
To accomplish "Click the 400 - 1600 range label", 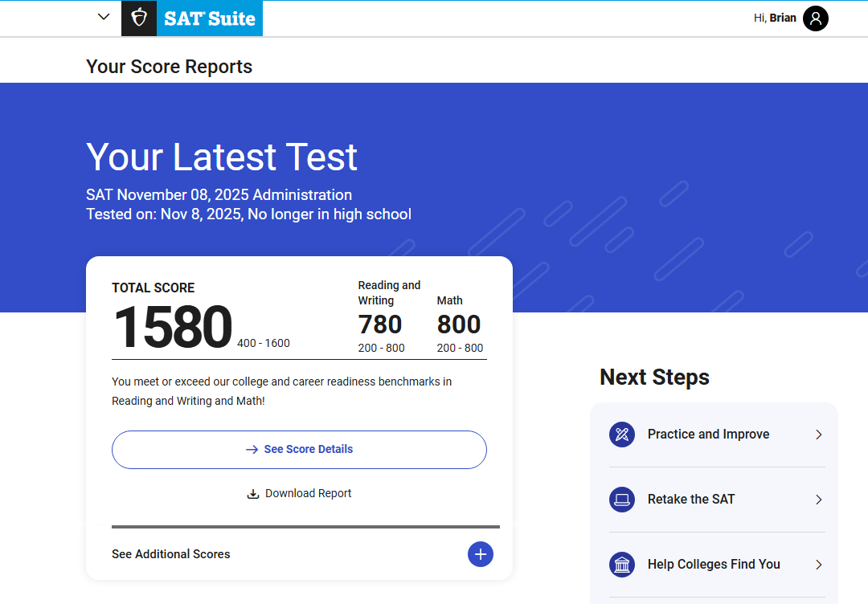I will pyautogui.click(x=264, y=344).
